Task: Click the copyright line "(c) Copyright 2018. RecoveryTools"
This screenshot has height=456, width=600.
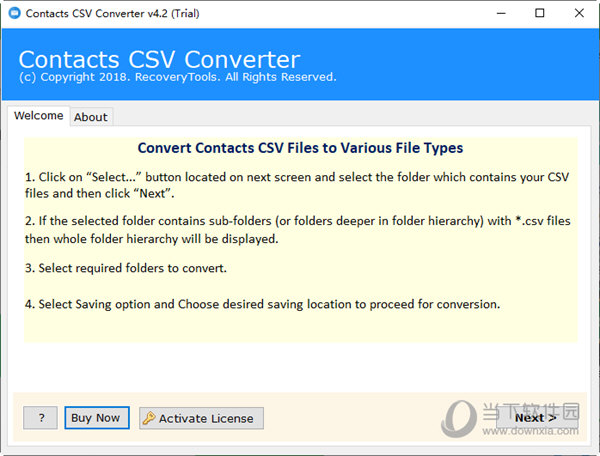Action: tap(178, 77)
